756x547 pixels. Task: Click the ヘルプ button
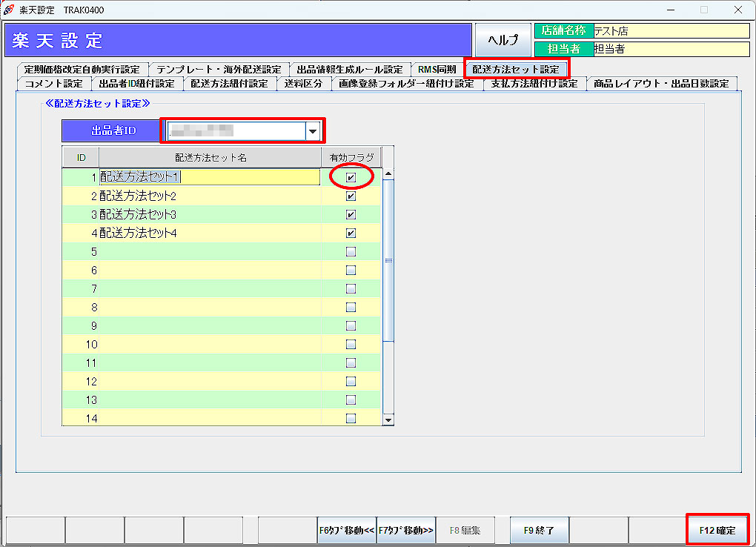coord(503,40)
